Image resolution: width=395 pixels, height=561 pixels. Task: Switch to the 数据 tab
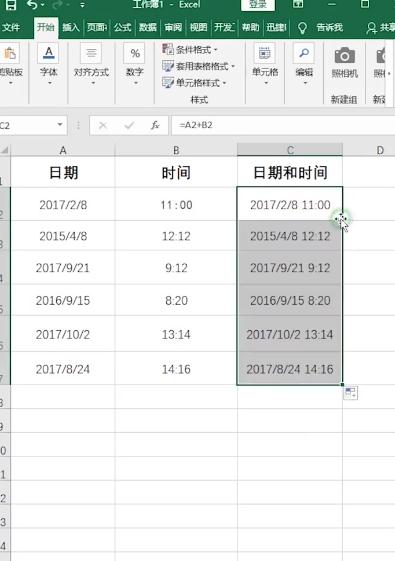pos(148,27)
